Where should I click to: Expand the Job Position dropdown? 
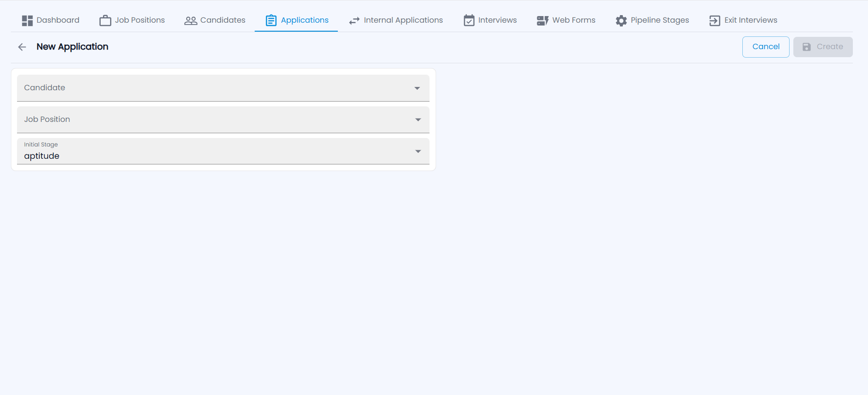[223, 120]
